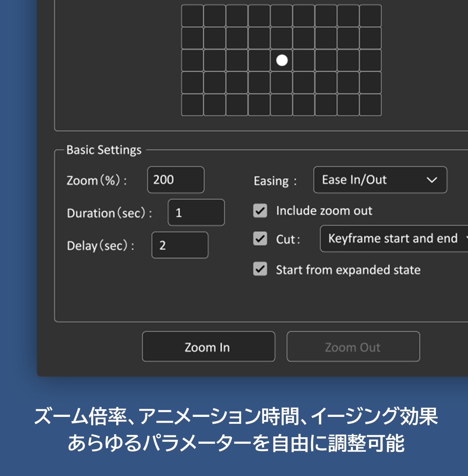The width and height of the screenshot is (468, 476).
Task: Select the Duration (sec) input field
Action: tap(196, 212)
